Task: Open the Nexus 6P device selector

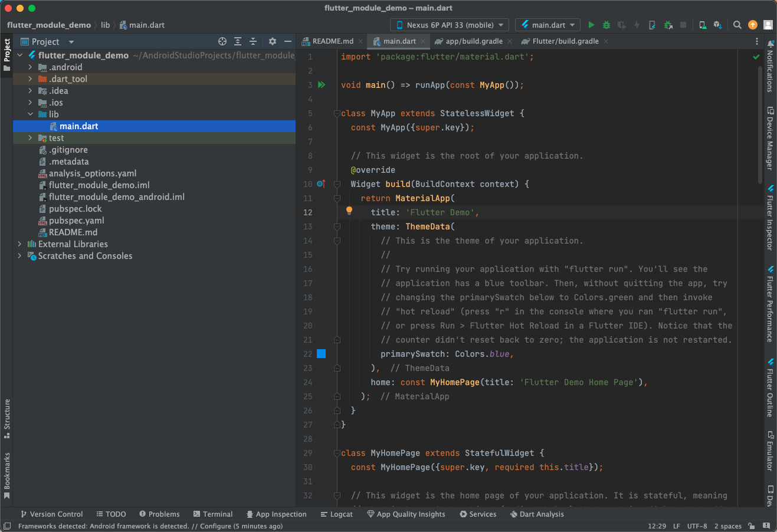Action: (x=449, y=24)
